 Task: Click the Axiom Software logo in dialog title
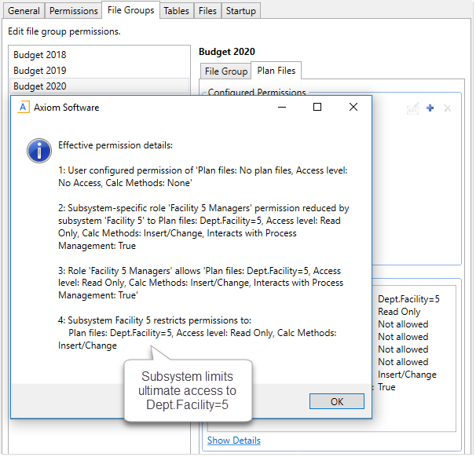(24, 108)
